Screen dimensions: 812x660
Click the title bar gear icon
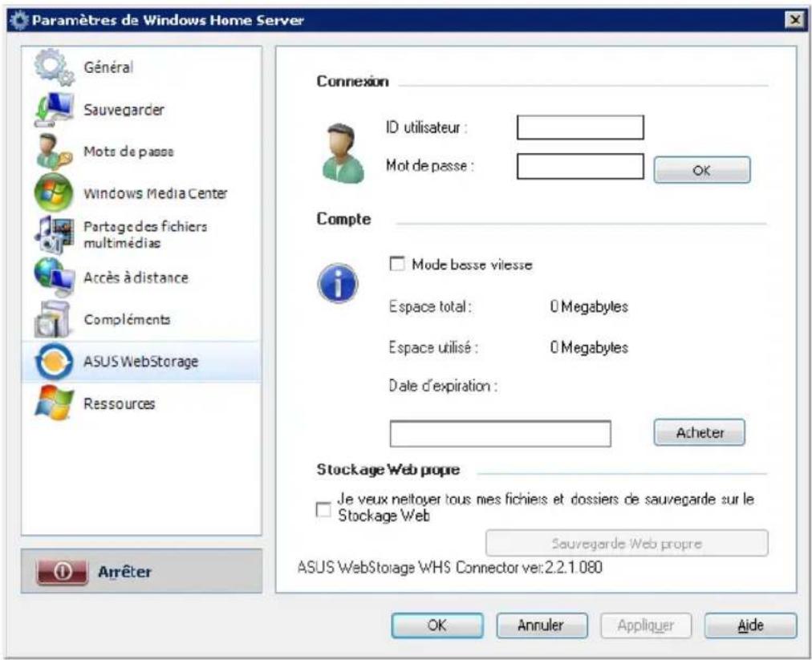tap(19, 21)
